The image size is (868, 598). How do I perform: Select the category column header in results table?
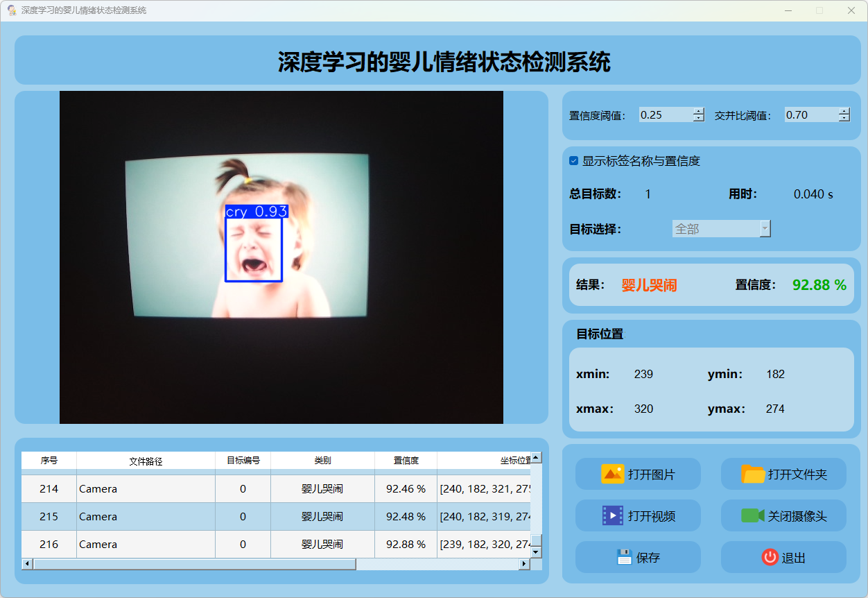point(322,461)
